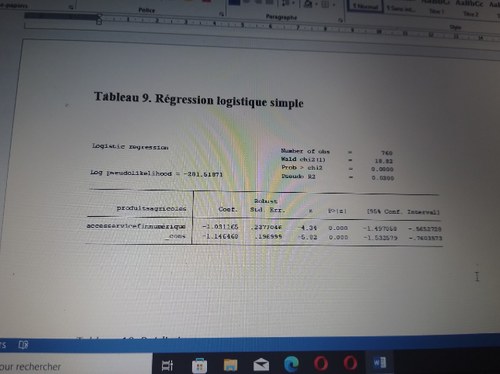
Task: Click the 'accesservicefinnumérique' row label
Action: pyautogui.click(x=136, y=226)
